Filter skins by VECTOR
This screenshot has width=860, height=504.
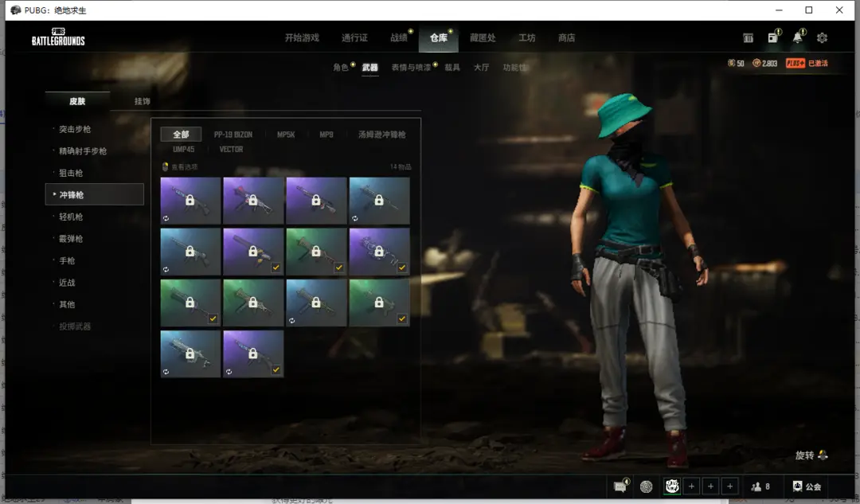click(231, 149)
